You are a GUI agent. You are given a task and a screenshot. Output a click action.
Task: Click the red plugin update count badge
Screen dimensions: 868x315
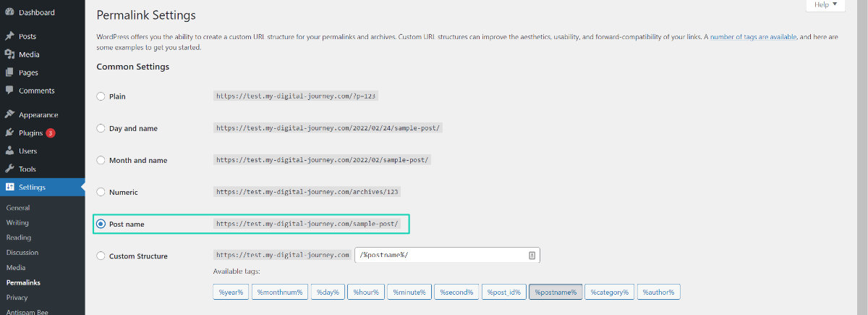tap(51, 133)
